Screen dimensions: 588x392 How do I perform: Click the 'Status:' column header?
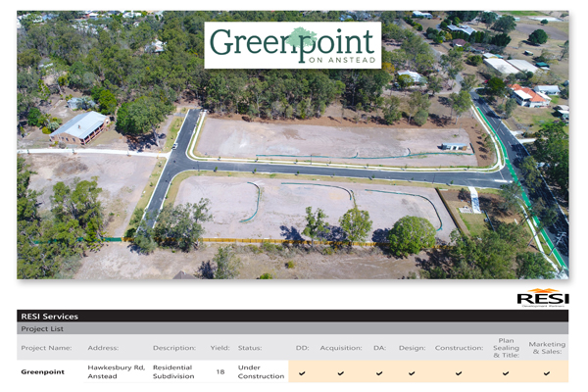click(250, 348)
